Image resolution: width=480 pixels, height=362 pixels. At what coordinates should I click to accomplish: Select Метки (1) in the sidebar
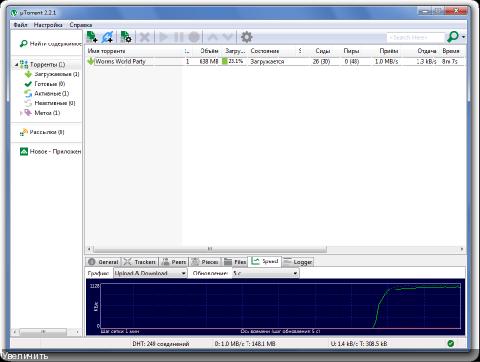click(47, 113)
